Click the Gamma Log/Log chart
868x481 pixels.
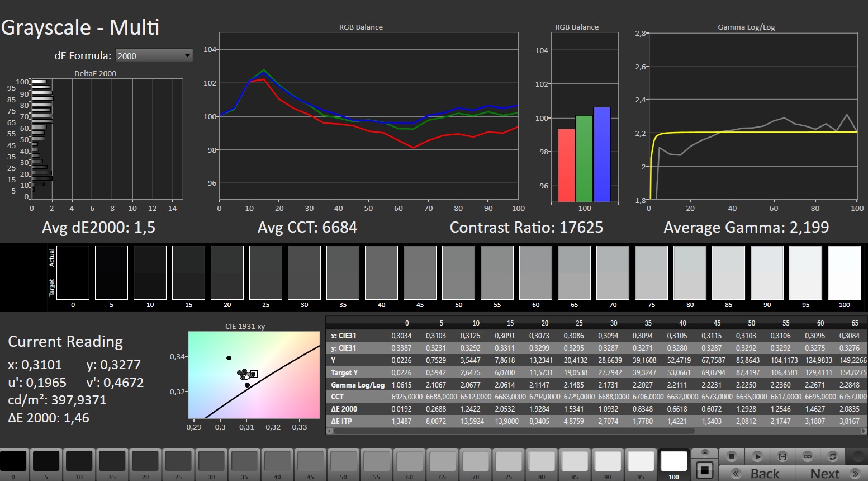753,116
